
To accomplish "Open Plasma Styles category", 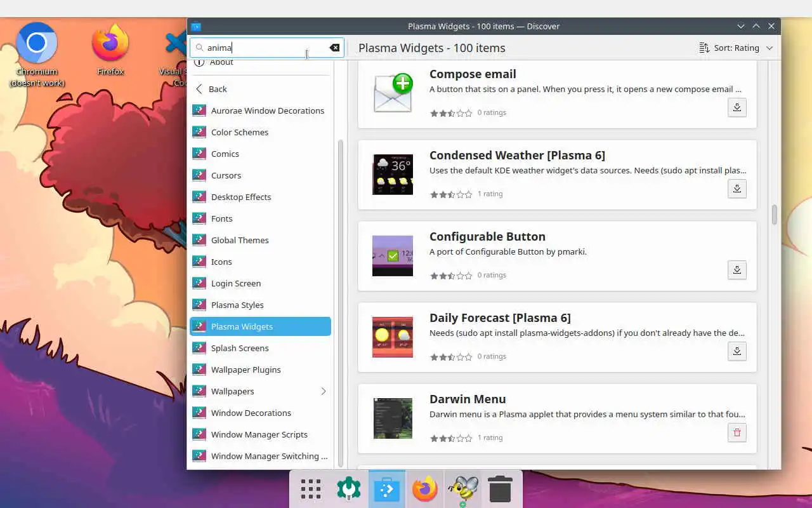I will point(260,305).
